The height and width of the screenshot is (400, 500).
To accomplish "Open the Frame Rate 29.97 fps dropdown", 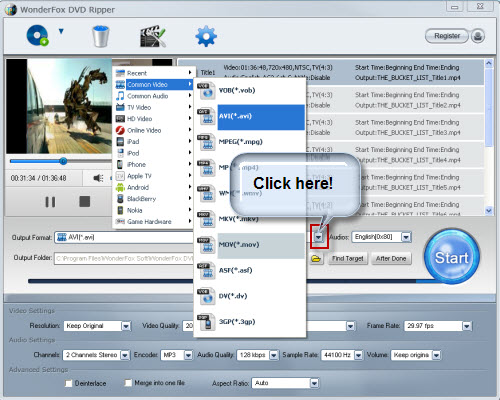I will [x=467, y=326].
